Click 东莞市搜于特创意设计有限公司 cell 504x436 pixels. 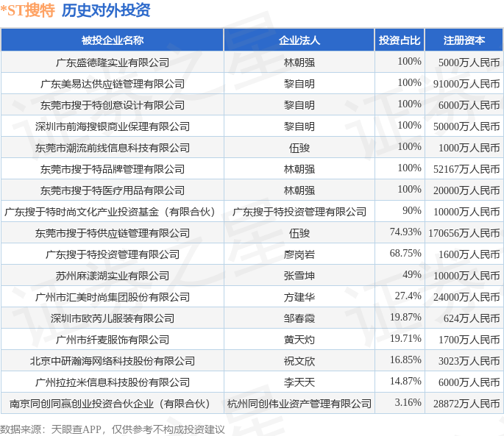[112, 105]
